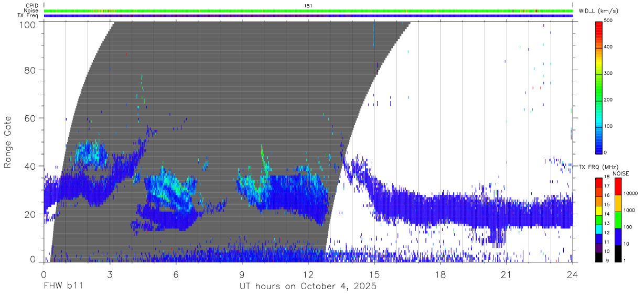
Task: Click the green 100–1000 NOISE legend segment
Action: [x=618, y=220]
